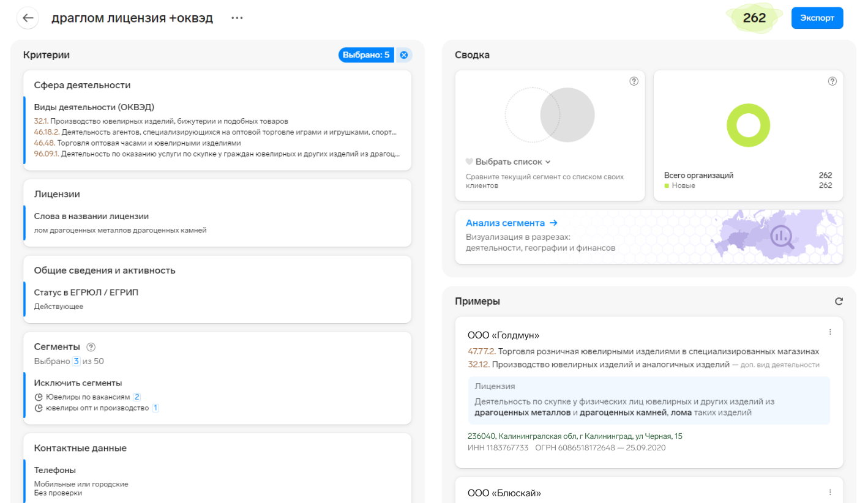Open the three-dots menu beside segment title
This screenshot has height=503, width=868.
pyautogui.click(x=238, y=18)
